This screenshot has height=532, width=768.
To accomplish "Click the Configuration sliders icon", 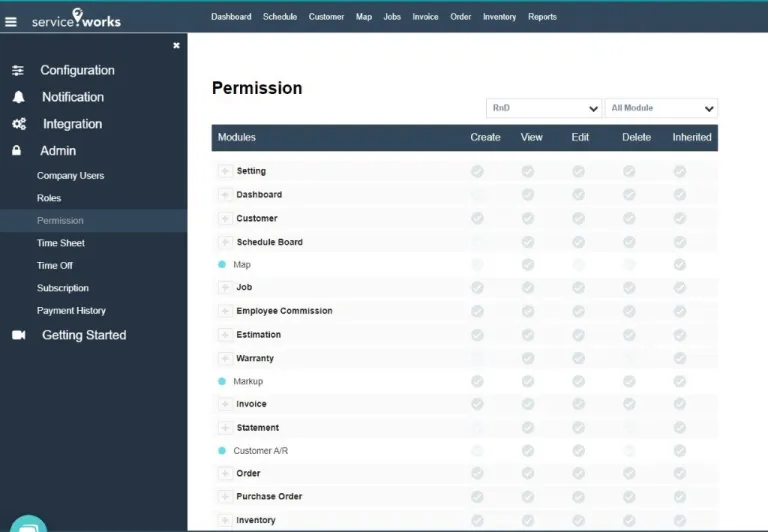I will pos(18,71).
